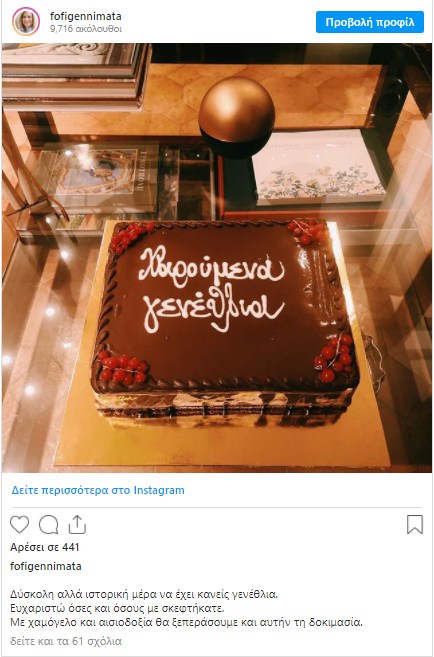Open the fofigennimata username in the header
Viewport: 434px width, 657px height.
point(86,16)
